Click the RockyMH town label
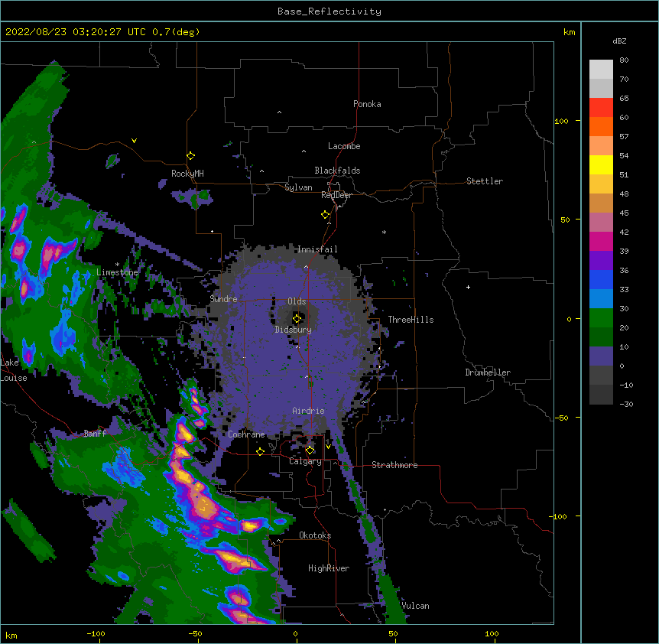Image resolution: width=659 pixels, height=644 pixels. point(187,174)
